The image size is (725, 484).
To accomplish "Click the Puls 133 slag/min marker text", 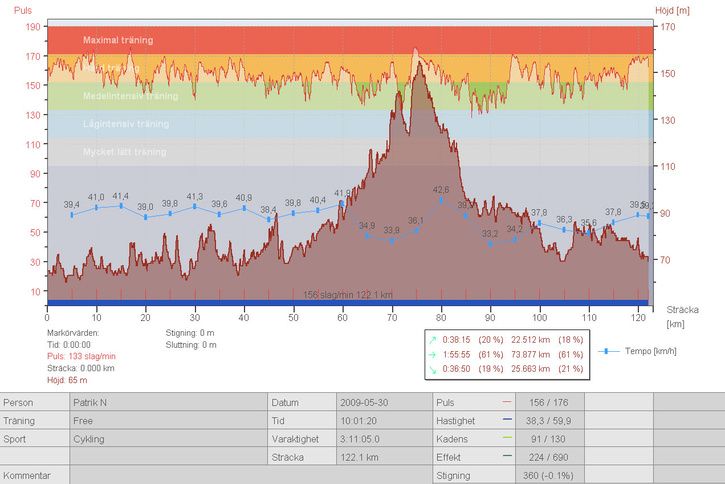I will tap(81, 356).
